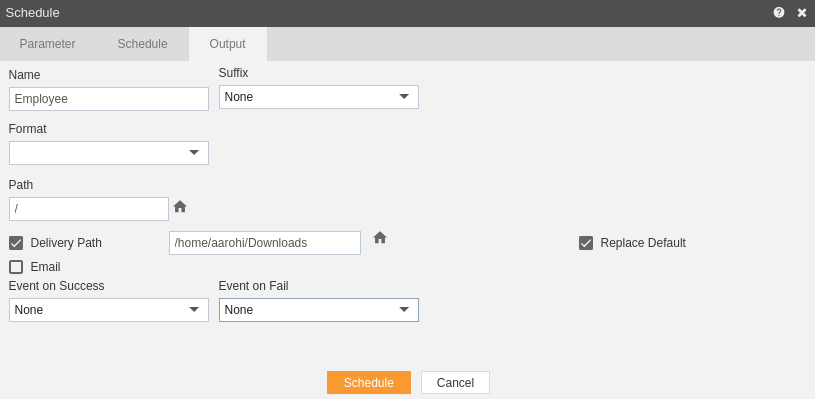This screenshot has width=815, height=399.
Task: Click the home icon next to the Delivery Path field
Action: click(380, 237)
